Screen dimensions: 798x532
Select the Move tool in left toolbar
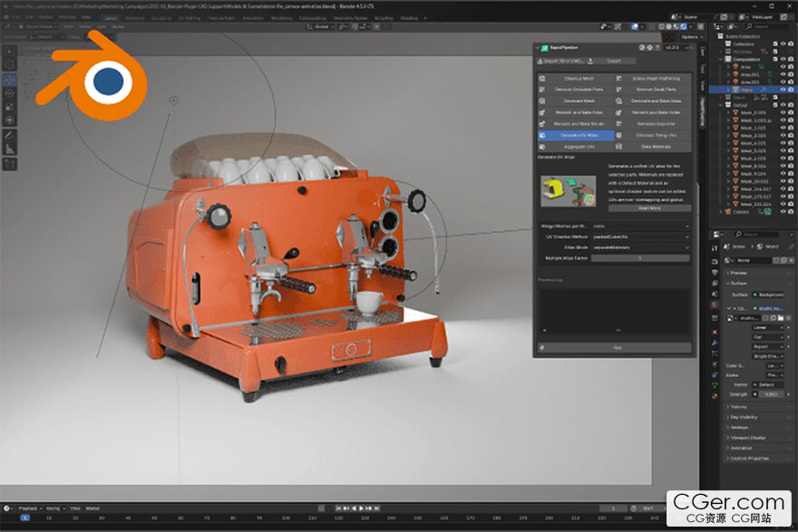10,80
